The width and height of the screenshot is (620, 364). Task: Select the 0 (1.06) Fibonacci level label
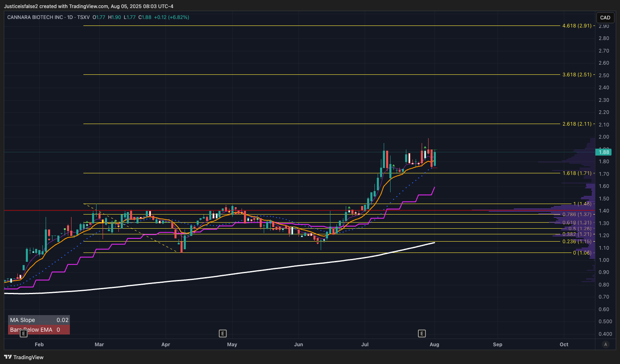(582, 252)
